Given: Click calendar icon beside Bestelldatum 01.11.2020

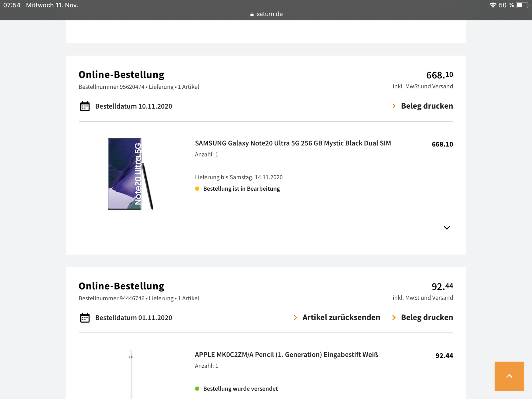Looking at the screenshot, I should click(85, 318).
